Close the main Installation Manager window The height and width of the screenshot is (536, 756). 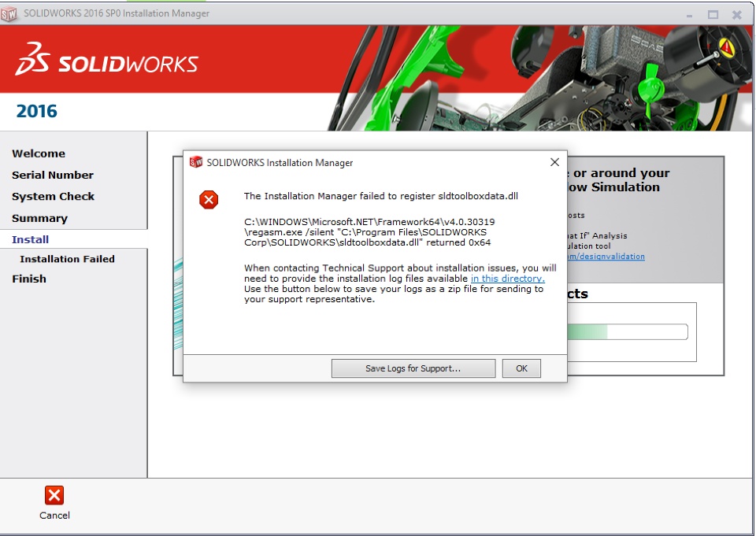point(737,15)
